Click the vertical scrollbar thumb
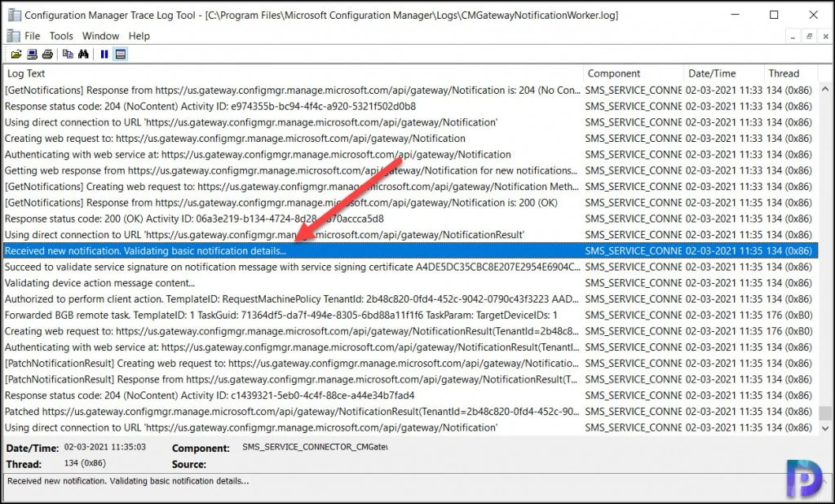The height and width of the screenshot is (504, 835). pyautogui.click(x=825, y=413)
